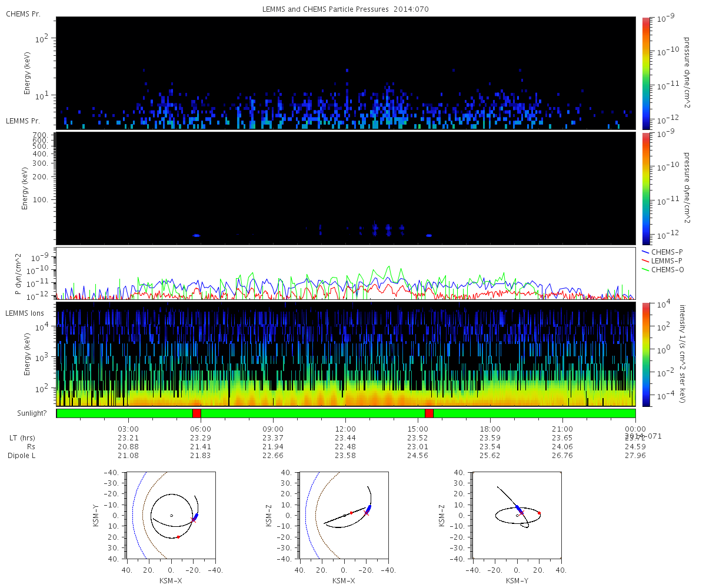Select the first red segment in the Sunlight bar
Image resolution: width=706 pixels, height=588 pixels.
pos(197,413)
